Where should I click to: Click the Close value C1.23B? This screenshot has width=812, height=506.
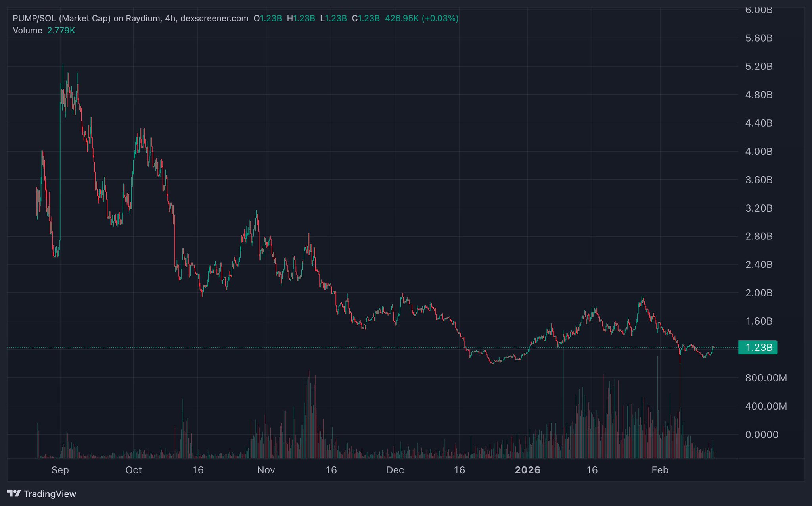pos(366,18)
